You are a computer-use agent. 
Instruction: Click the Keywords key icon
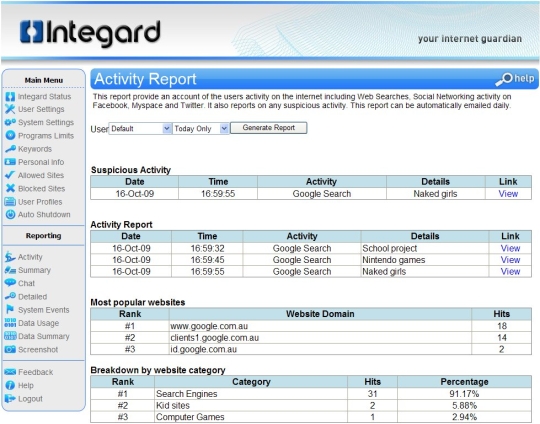click(10, 149)
